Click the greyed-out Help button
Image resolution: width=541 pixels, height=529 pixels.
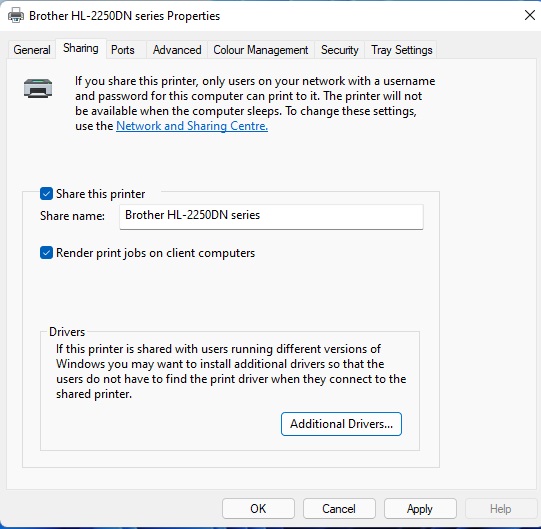tap(501, 509)
